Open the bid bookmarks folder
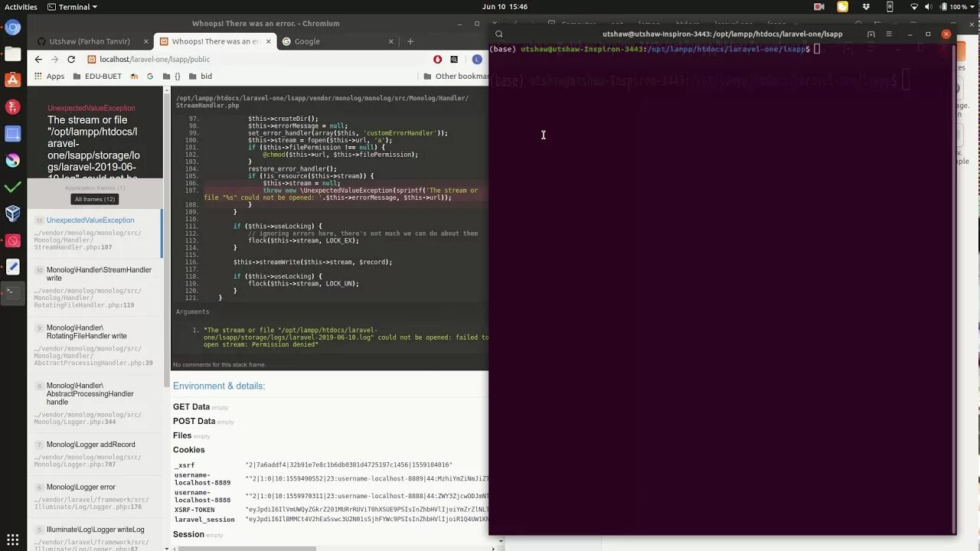The height and width of the screenshot is (551, 980). coord(201,77)
